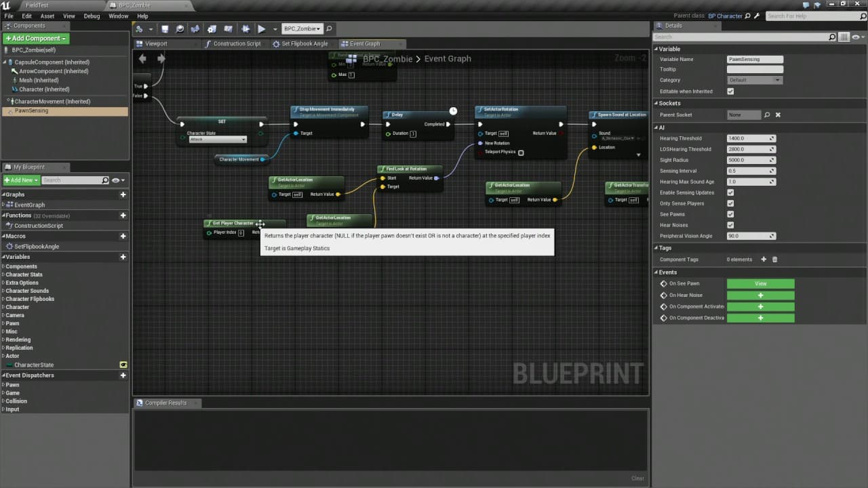868x488 pixels.
Task: Click the wrench icon next to the help search
Action: pos(757,16)
